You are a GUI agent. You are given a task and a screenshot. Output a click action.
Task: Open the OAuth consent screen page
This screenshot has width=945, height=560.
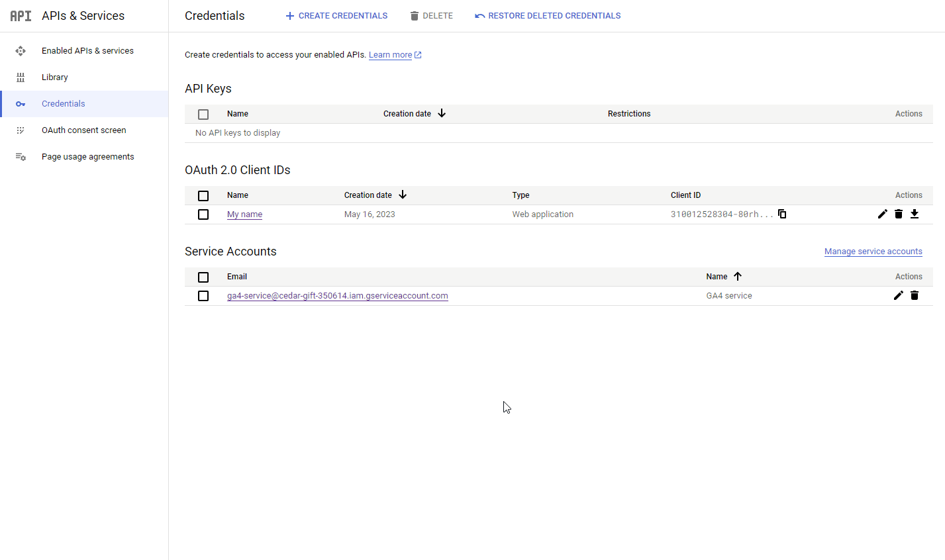point(83,130)
